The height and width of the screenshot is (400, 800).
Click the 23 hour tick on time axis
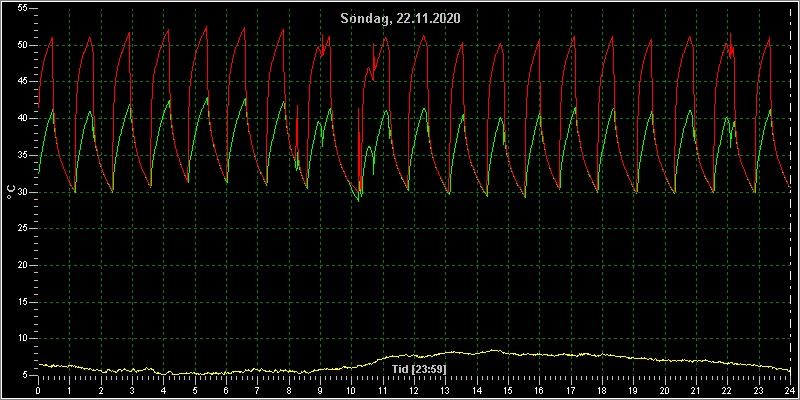pyautogui.click(x=759, y=389)
